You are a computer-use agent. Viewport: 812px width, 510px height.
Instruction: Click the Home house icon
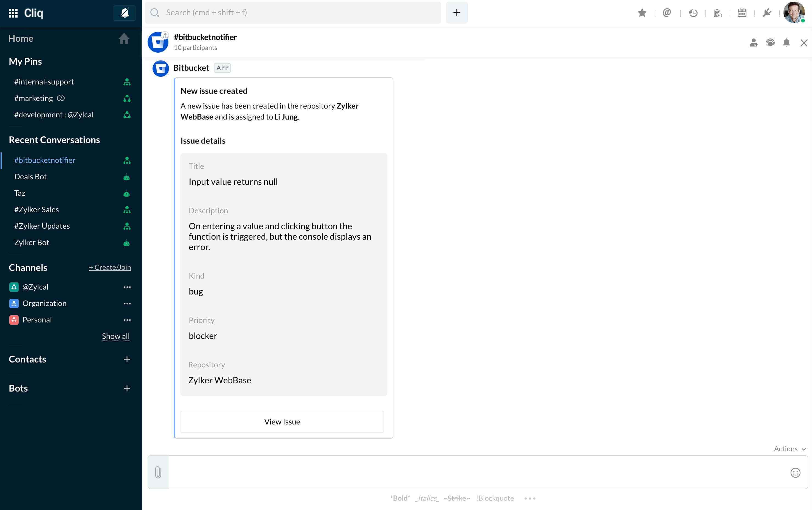point(124,38)
